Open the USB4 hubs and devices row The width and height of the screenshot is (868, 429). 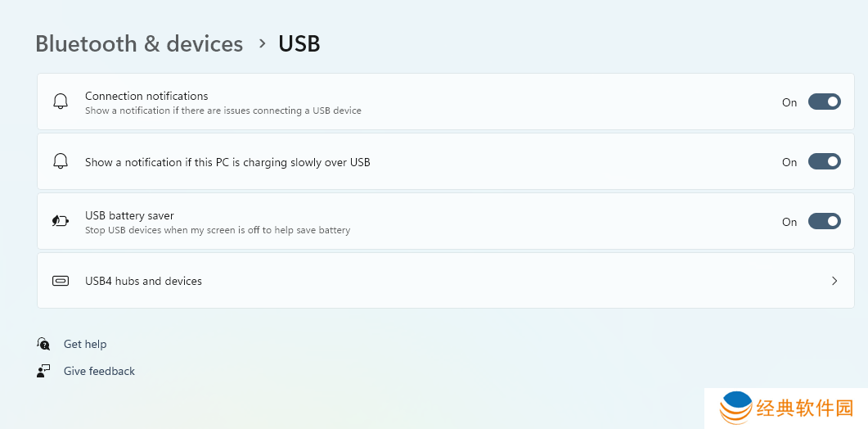click(446, 281)
